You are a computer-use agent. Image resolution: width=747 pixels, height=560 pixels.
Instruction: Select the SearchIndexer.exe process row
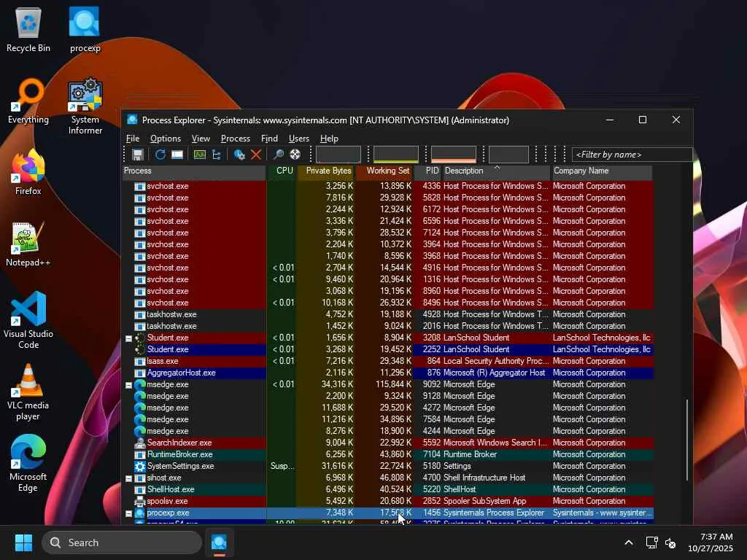388,443
